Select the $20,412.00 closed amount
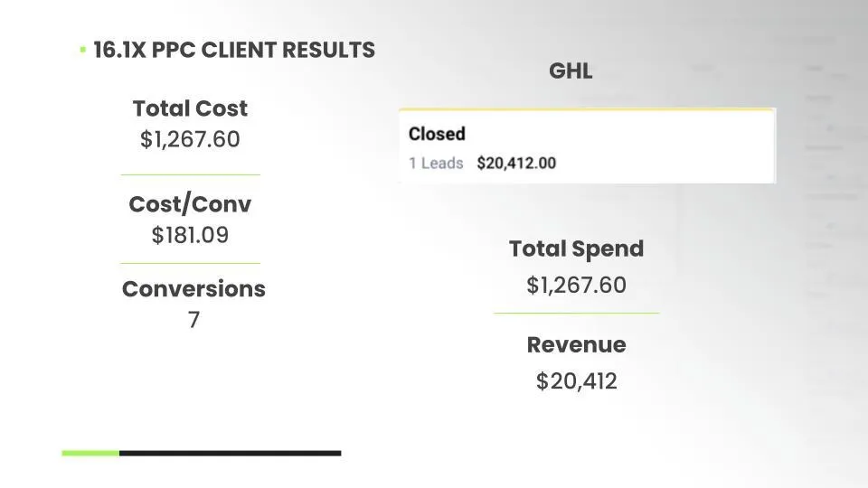Screen dimensions: 868x488 [516, 164]
